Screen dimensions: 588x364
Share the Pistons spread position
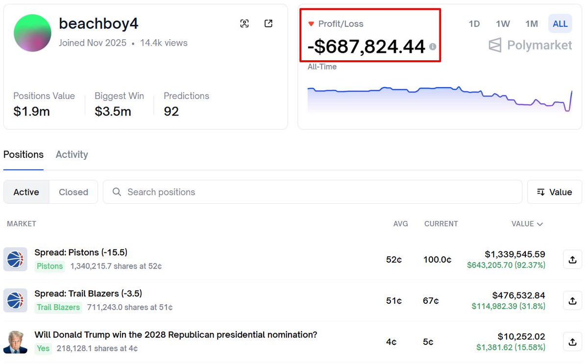click(x=572, y=260)
